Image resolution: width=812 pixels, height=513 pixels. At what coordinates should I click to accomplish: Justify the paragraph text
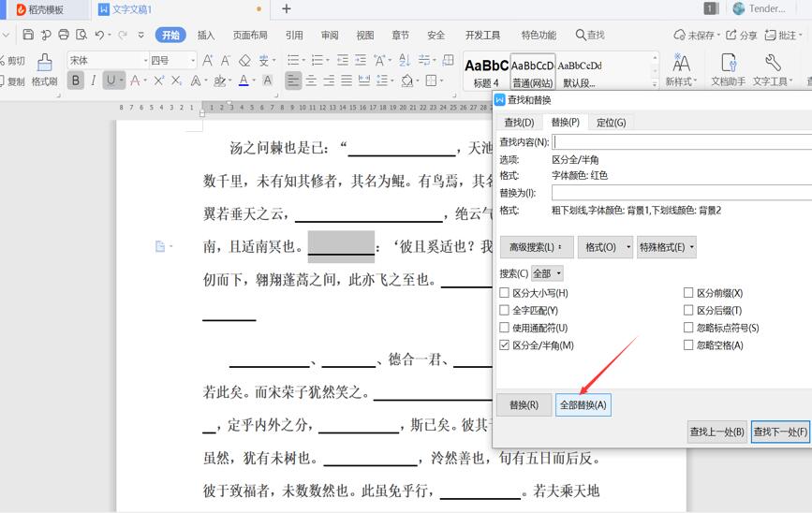coord(347,81)
